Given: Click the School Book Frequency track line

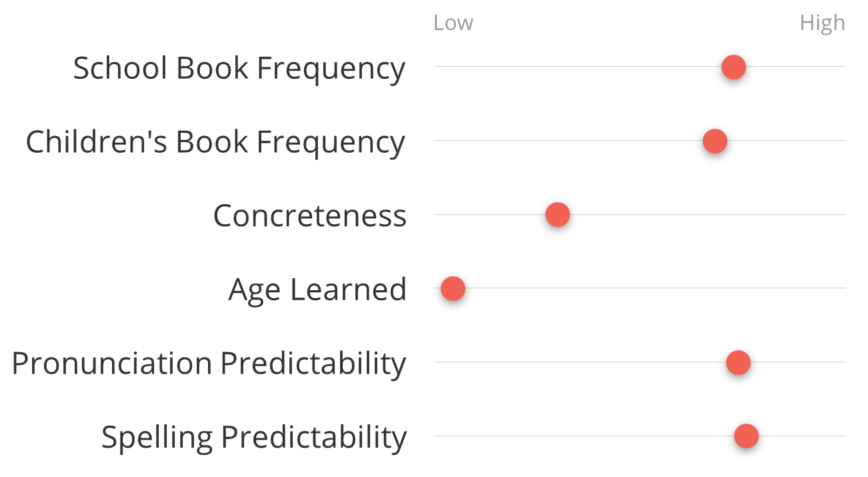Looking at the screenshot, I should pos(640,67).
